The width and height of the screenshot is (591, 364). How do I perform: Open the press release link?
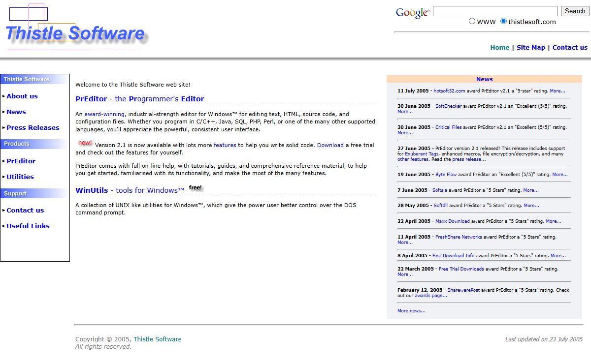pos(469,159)
